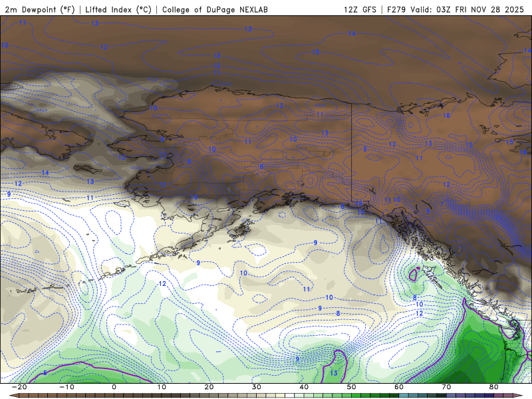Click the '20' label on the color scale
This screenshot has height=399, width=532.
209,387
